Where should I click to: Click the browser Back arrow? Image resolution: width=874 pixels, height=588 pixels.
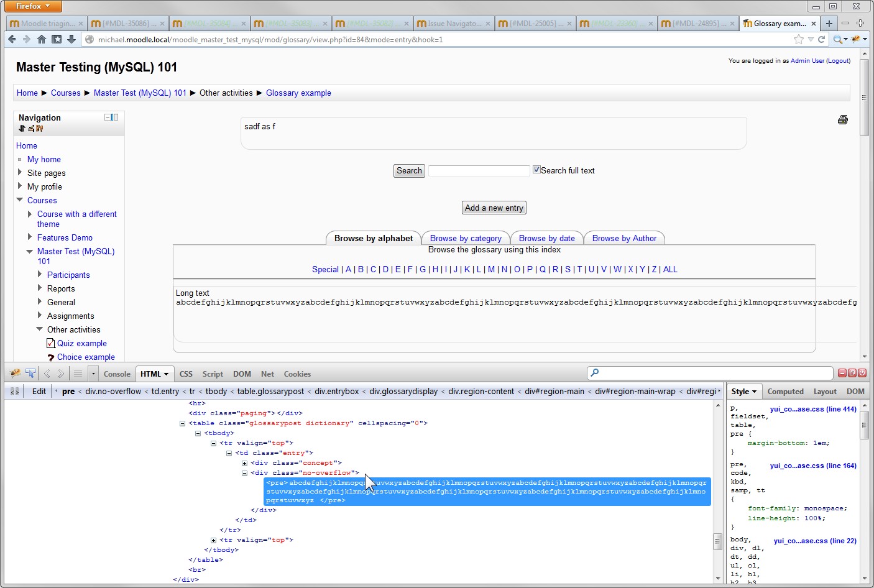[12, 39]
